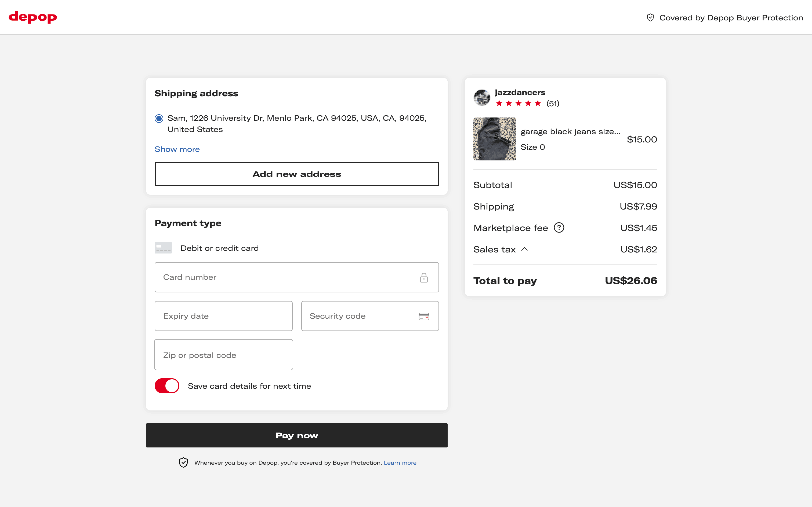
Task: Click Add new address button
Action: pyautogui.click(x=297, y=174)
